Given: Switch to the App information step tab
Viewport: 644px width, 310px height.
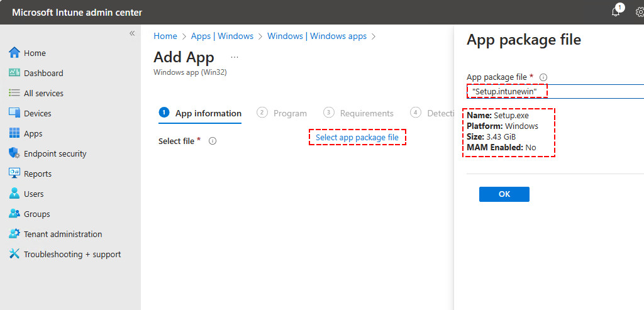Looking at the screenshot, I should (x=200, y=113).
